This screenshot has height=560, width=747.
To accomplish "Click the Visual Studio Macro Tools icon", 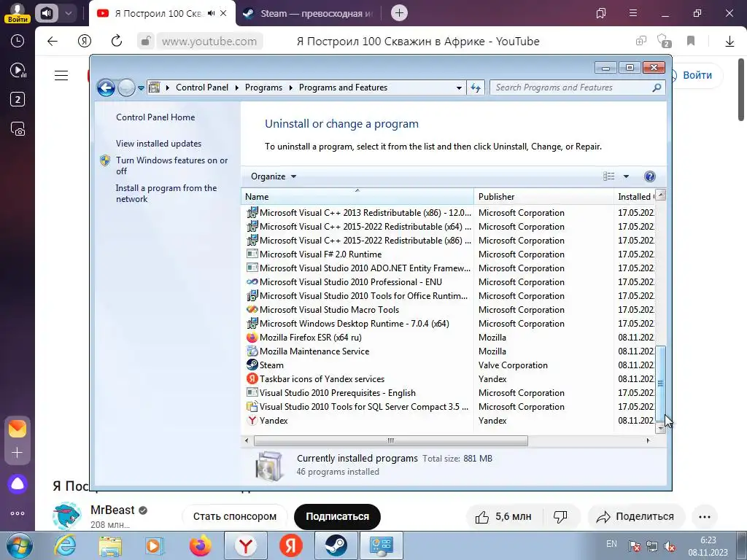I will pyautogui.click(x=252, y=309).
